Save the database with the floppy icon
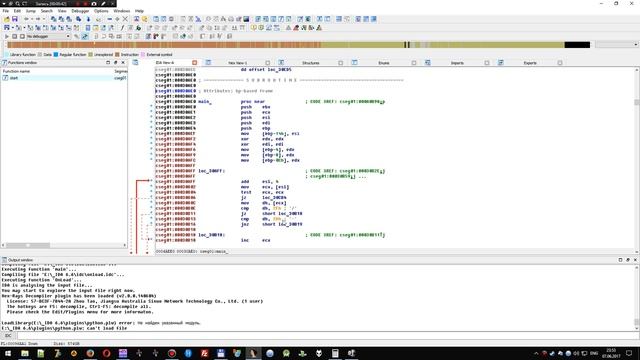Image resolution: width=640 pixels, height=360 pixels. point(15,19)
